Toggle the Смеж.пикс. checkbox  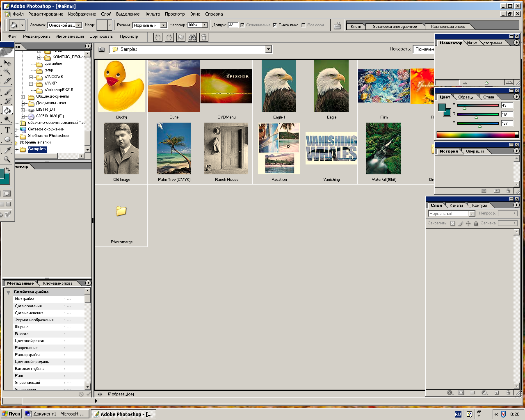(275, 25)
